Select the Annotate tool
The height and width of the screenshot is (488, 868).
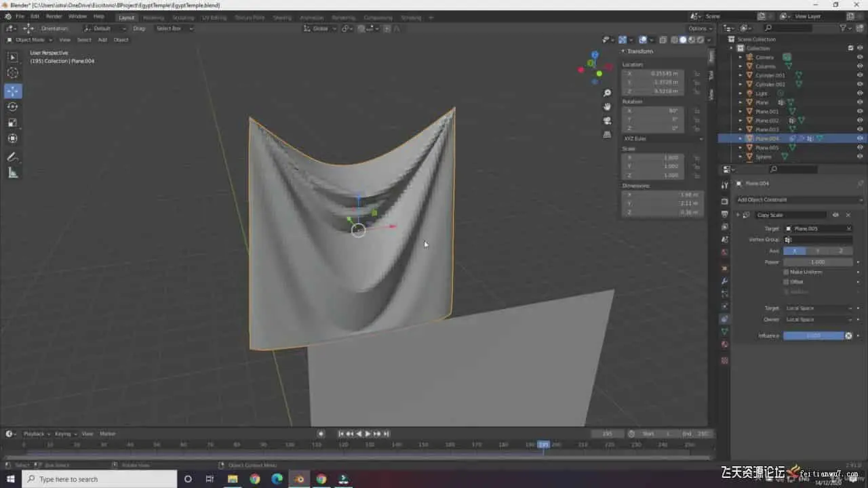click(13, 157)
